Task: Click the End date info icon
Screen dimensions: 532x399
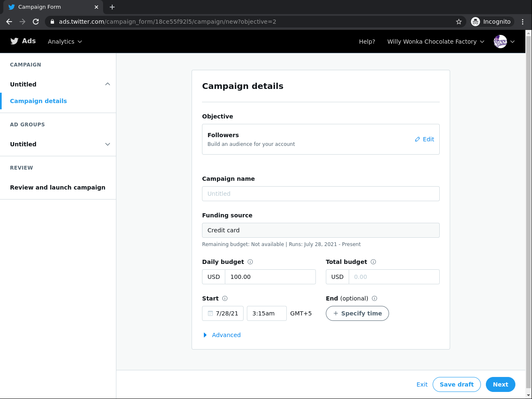Action: (x=374, y=298)
